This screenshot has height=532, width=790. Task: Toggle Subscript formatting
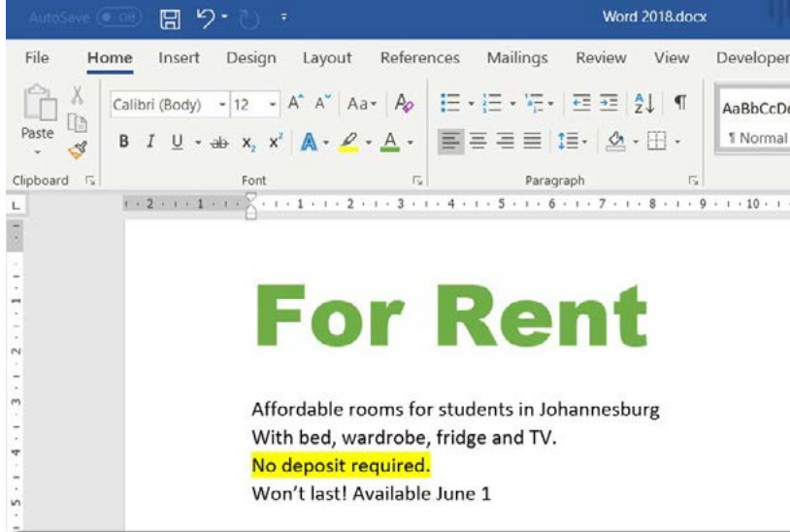click(x=248, y=143)
